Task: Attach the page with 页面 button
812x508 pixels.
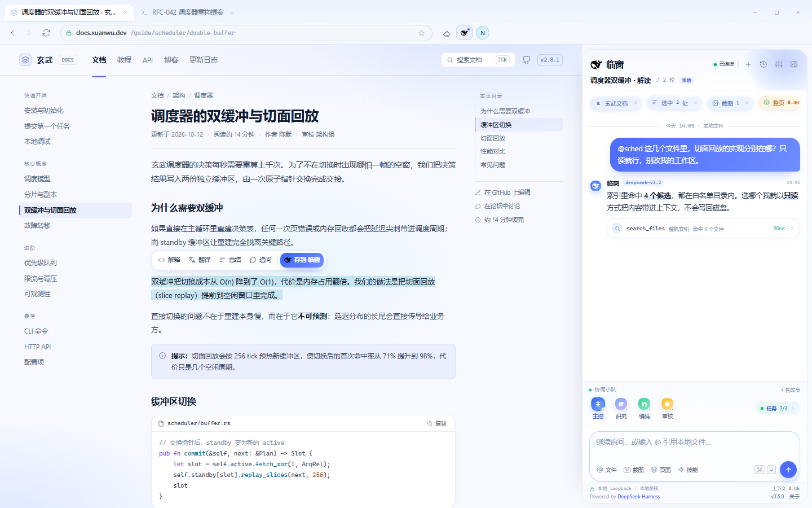Action: point(661,470)
